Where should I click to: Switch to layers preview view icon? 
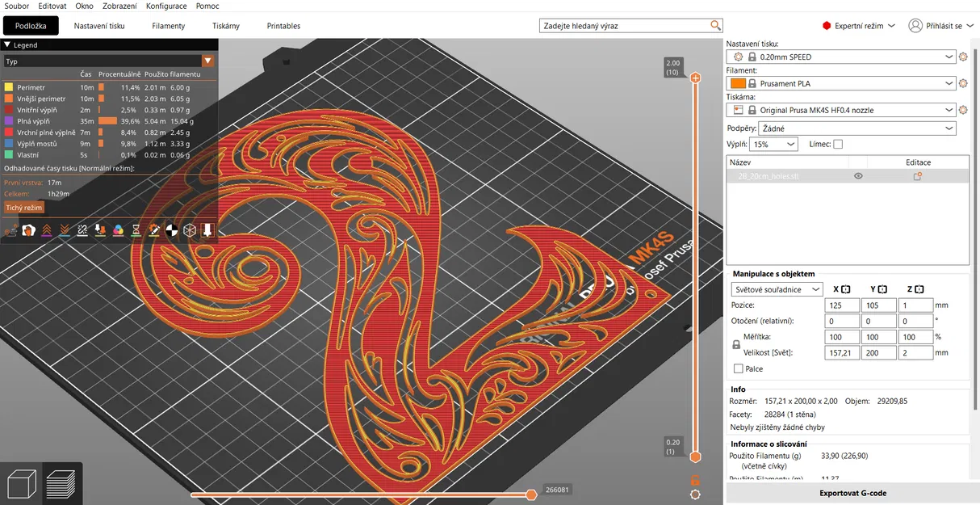[61, 485]
